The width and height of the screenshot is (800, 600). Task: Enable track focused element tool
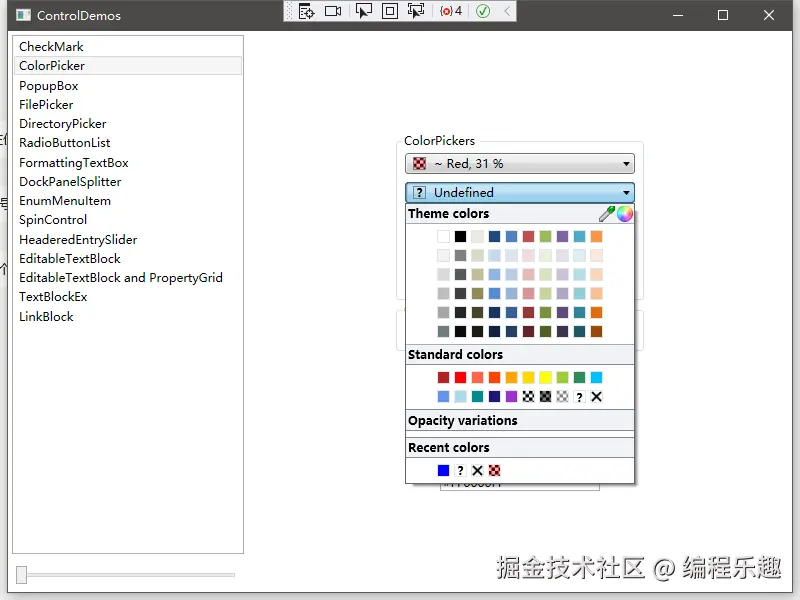[416, 11]
